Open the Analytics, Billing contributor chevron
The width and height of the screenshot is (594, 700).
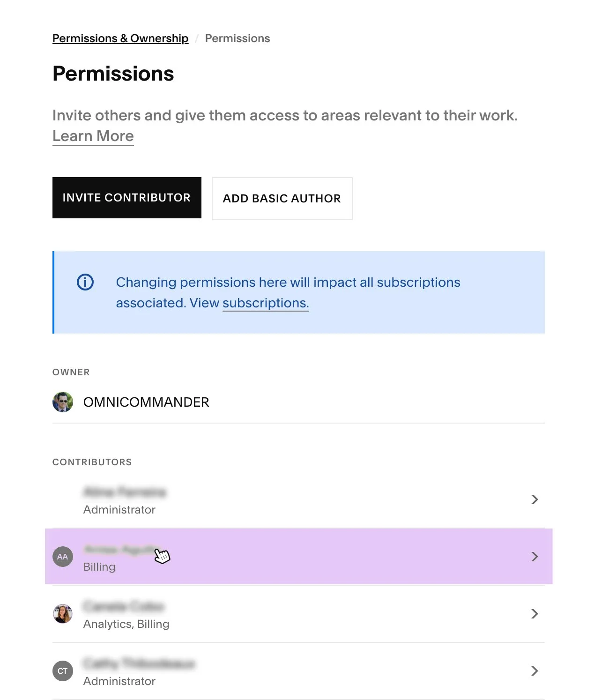(535, 614)
